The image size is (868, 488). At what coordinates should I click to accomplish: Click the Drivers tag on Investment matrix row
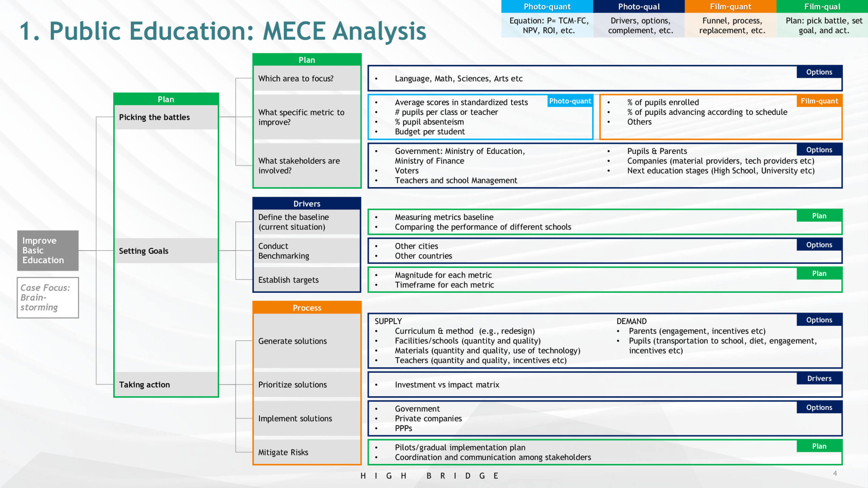pos(819,379)
